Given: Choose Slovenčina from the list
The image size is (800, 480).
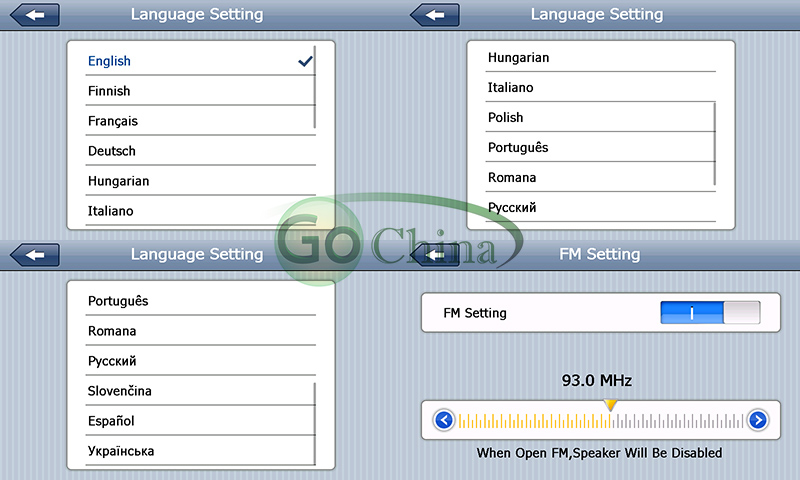Looking at the screenshot, I should pos(120,391).
